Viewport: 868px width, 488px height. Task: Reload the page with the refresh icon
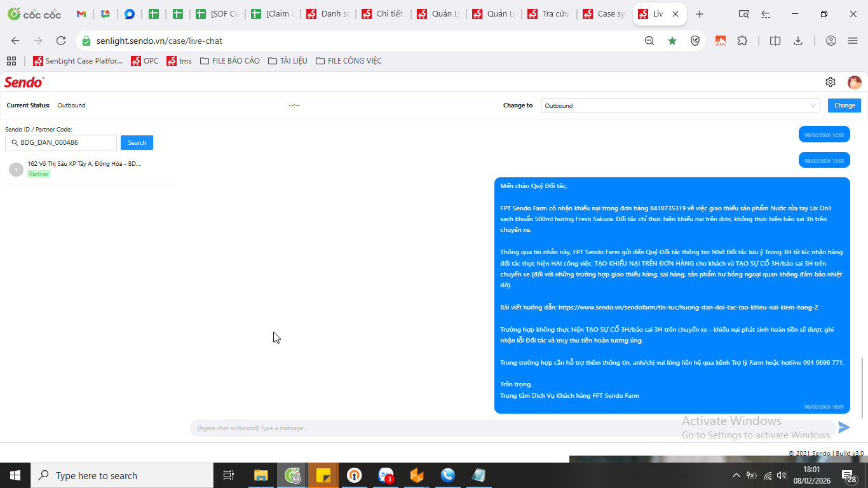pyautogui.click(x=61, y=41)
